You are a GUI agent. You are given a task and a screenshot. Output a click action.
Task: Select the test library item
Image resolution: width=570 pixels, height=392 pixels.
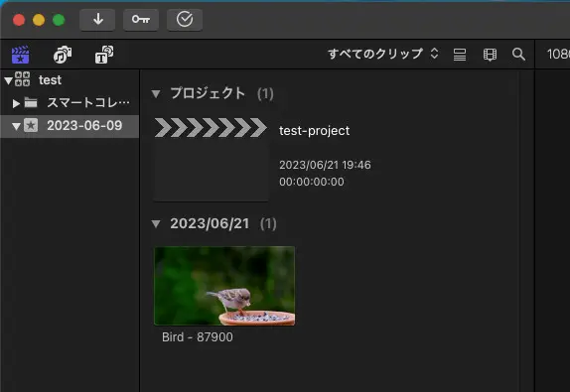[x=50, y=80]
